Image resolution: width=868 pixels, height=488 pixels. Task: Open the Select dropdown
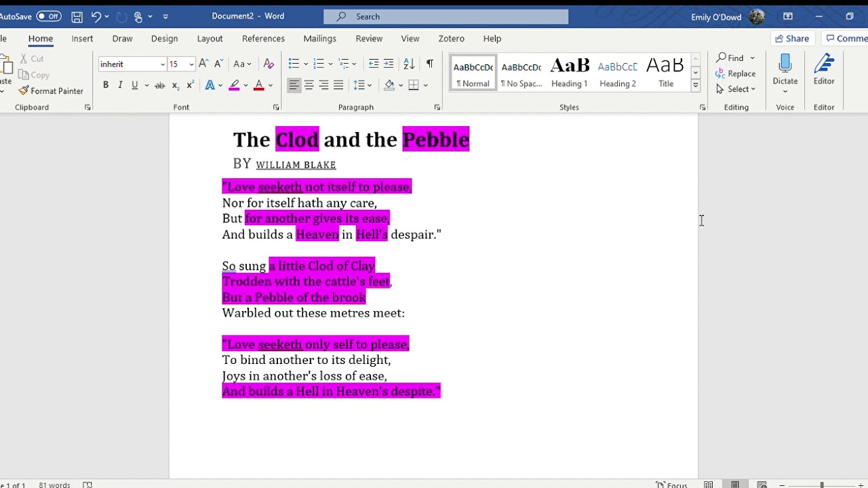coord(736,89)
